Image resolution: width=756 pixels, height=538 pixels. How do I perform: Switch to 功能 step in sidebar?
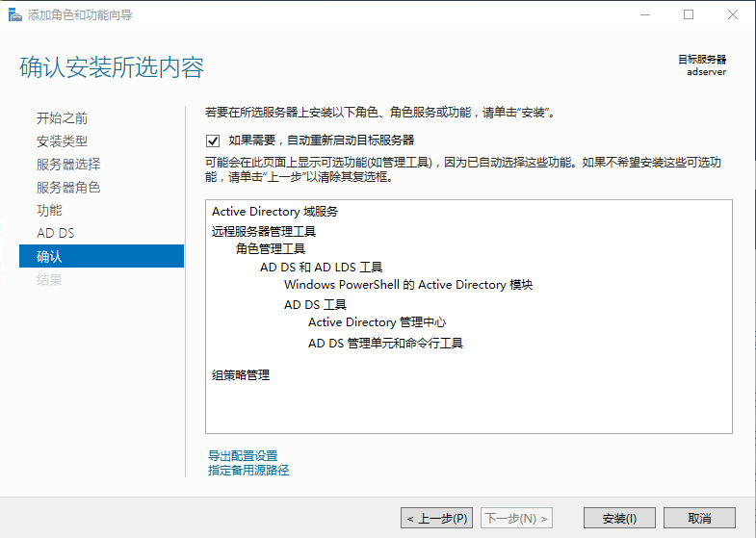click(49, 211)
